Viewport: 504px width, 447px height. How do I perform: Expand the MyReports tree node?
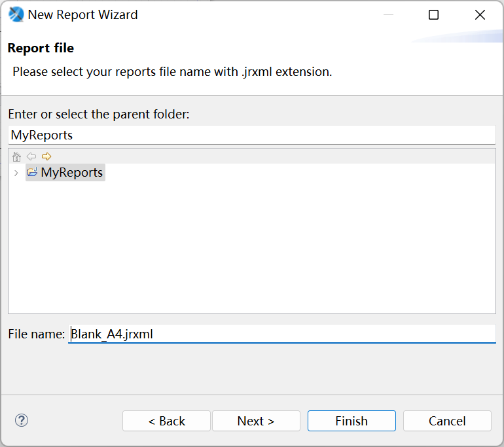click(x=16, y=173)
